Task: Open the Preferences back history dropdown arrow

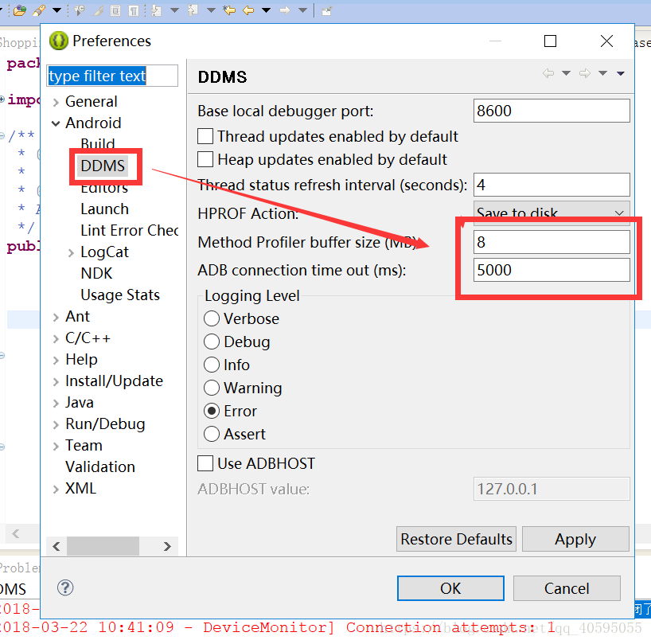Action: pyautogui.click(x=566, y=73)
